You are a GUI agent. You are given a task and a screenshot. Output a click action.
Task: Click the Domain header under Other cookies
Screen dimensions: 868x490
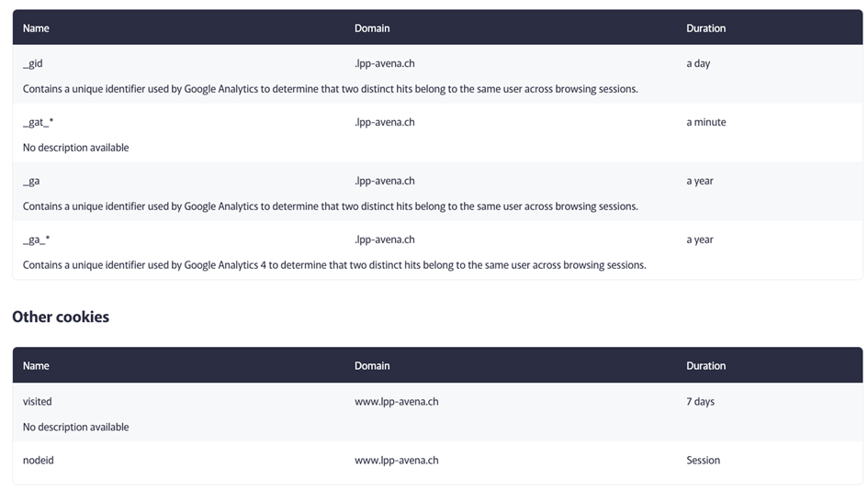pos(372,366)
